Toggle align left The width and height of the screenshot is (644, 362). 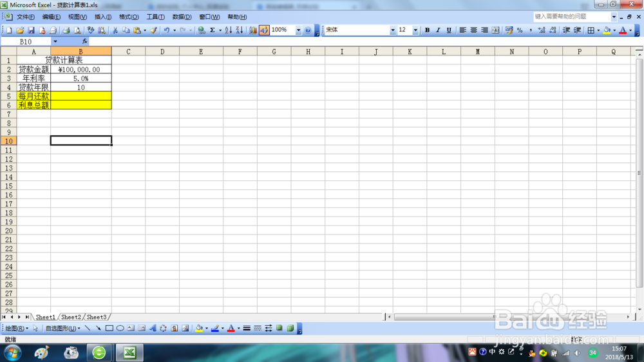pyautogui.click(x=462, y=30)
